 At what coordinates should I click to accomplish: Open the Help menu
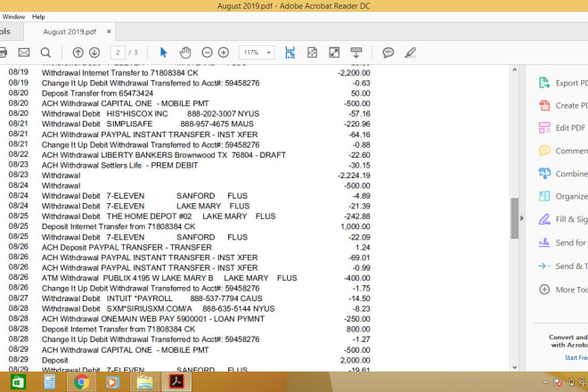tap(38, 17)
